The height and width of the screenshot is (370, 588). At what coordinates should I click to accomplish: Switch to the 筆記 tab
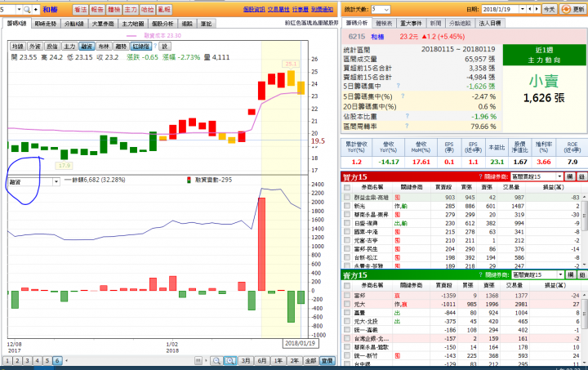point(206,24)
